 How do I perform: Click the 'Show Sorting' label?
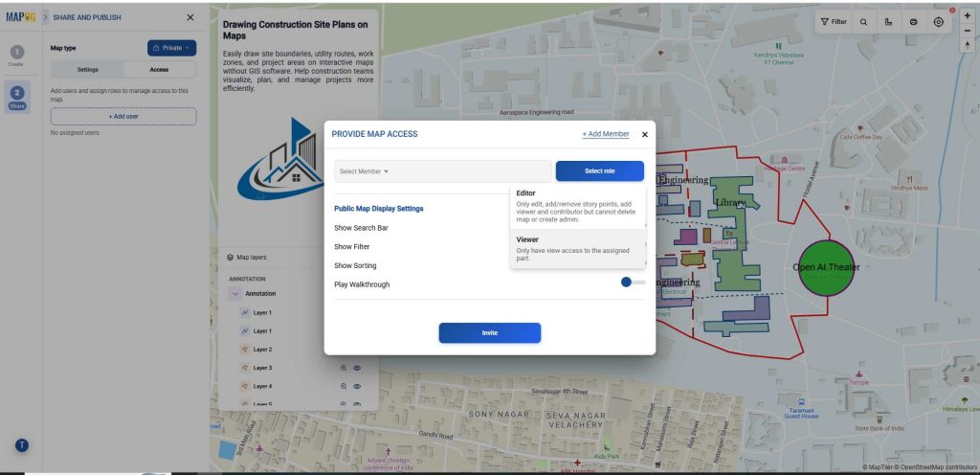tap(355, 265)
